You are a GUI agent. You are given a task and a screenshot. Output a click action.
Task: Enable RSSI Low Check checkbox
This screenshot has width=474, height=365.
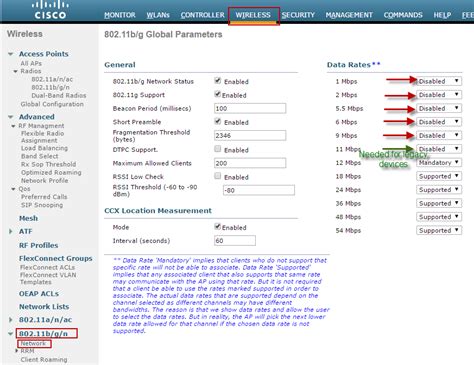coord(218,176)
